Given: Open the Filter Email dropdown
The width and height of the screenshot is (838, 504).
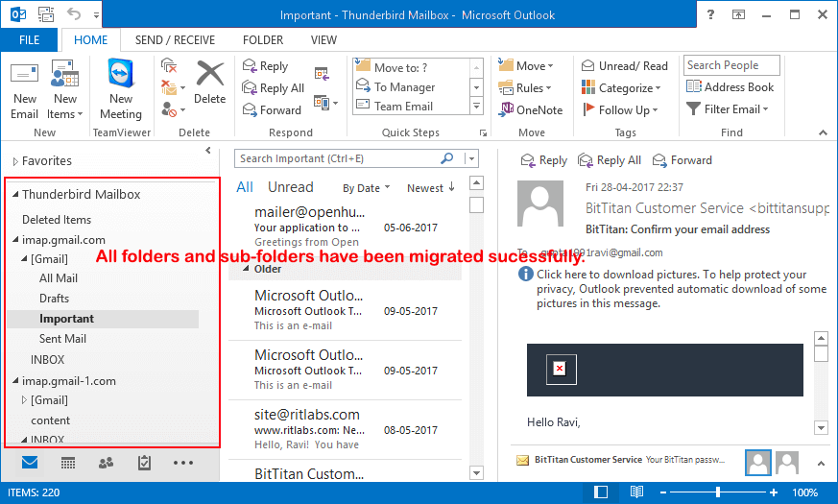Looking at the screenshot, I should (728, 109).
